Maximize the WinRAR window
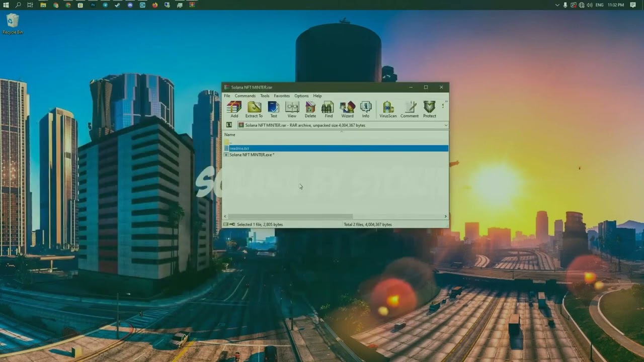Viewport: 644px width, 362px height. click(426, 87)
